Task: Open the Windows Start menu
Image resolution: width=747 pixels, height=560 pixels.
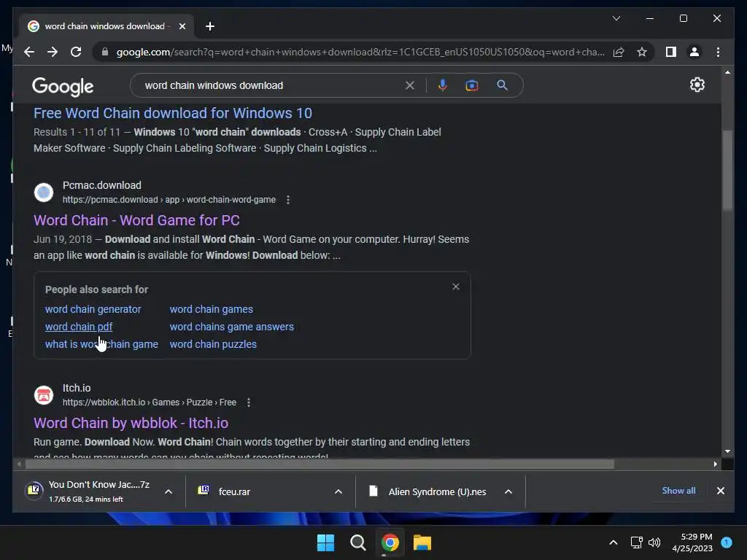Action: click(x=325, y=542)
